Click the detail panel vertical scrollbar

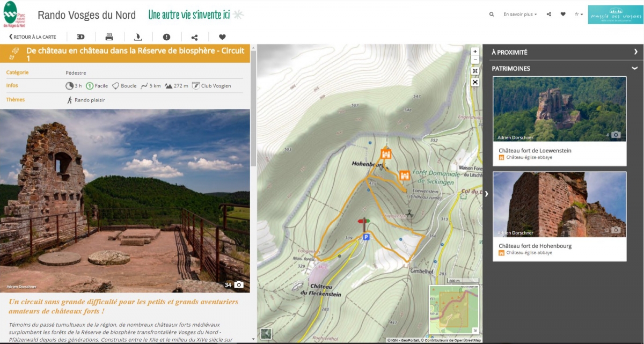253,107
